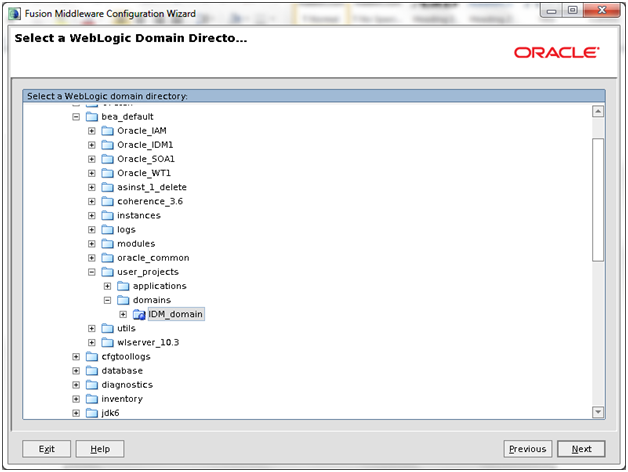Proceed with the Next button

[581, 449]
